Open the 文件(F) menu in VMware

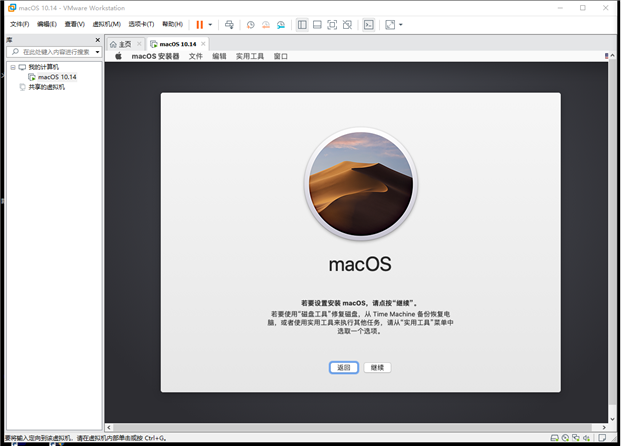pyautogui.click(x=19, y=24)
